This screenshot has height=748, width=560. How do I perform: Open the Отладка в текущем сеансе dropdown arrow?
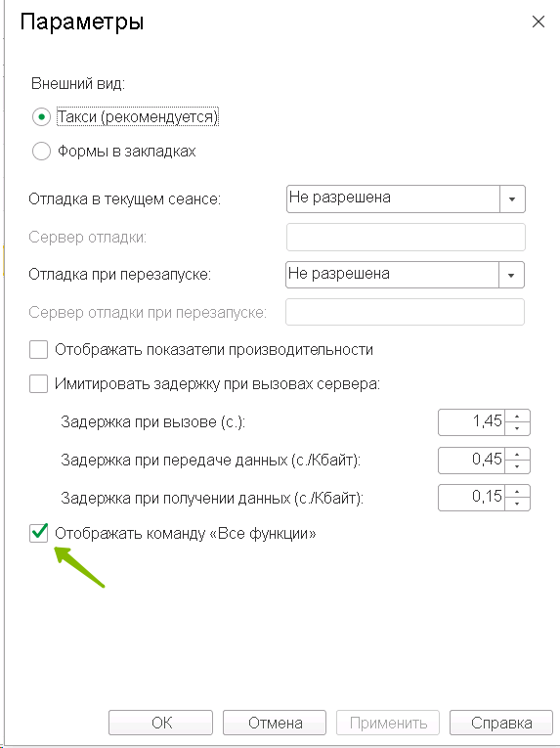(512, 198)
